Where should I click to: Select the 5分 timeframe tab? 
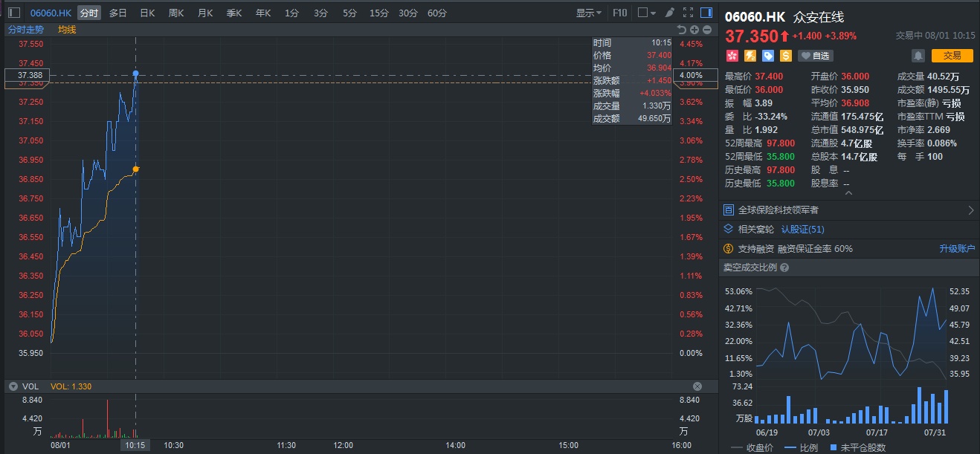point(349,13)
